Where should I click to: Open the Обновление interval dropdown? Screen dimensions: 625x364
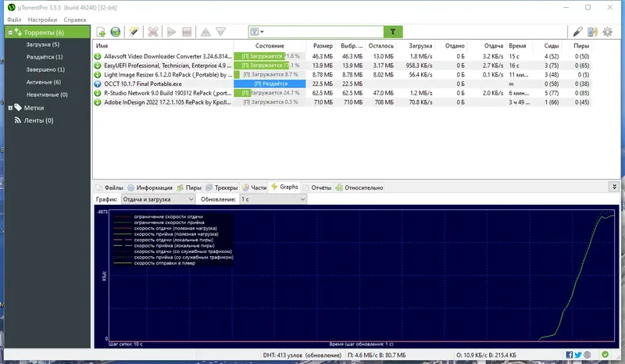point(273,199)
